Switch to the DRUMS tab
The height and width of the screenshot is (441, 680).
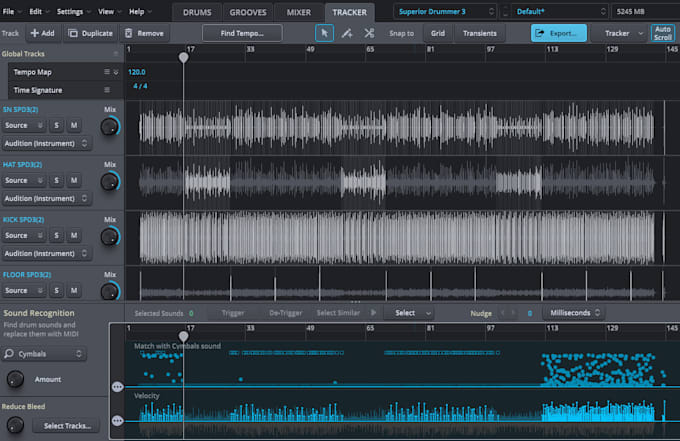click(197, 12)
